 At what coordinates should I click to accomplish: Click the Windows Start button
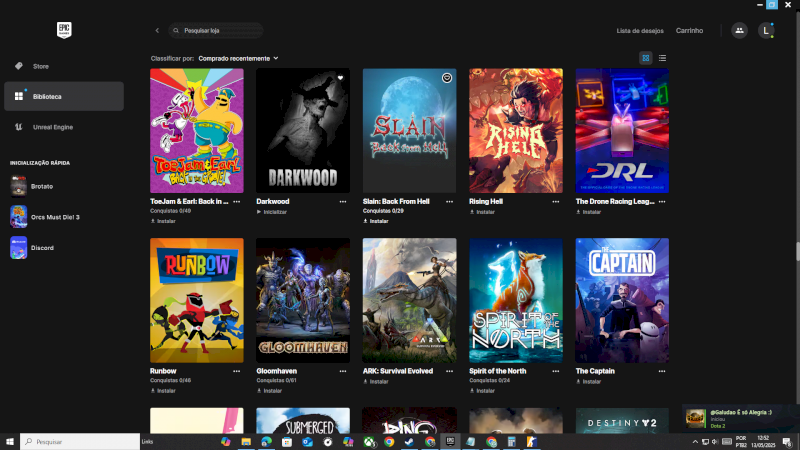pos(10,441)
